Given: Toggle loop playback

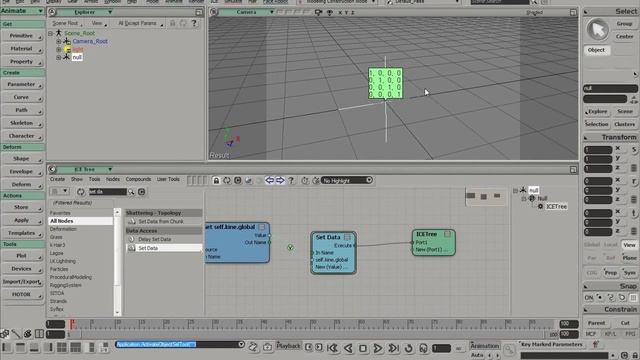Looking at the screenshot, I should (409, 348).
